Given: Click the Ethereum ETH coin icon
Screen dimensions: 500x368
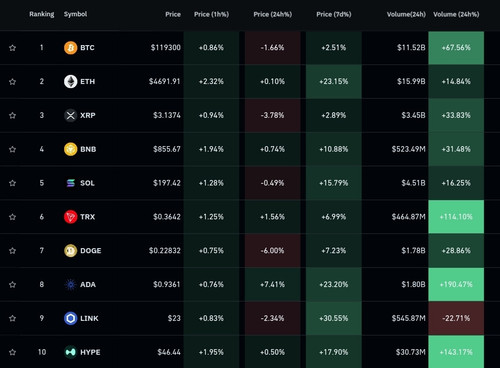Looking at the screenshot, I should (70, 81).
